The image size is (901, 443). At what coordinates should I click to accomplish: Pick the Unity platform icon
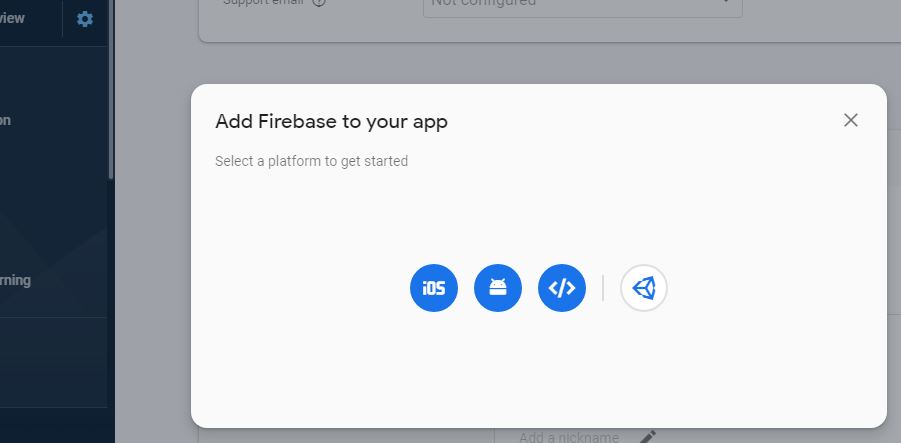(x=644, y=288)
